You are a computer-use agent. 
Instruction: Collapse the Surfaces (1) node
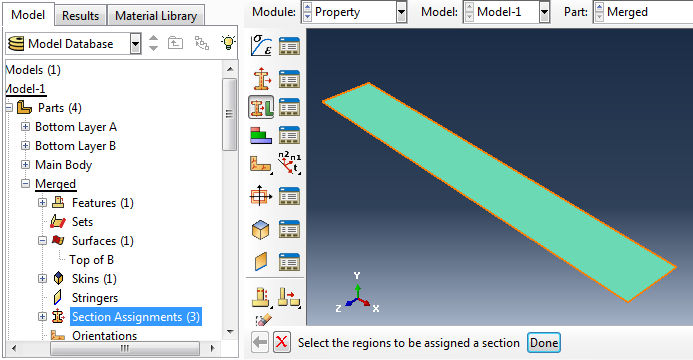[42, 241]
